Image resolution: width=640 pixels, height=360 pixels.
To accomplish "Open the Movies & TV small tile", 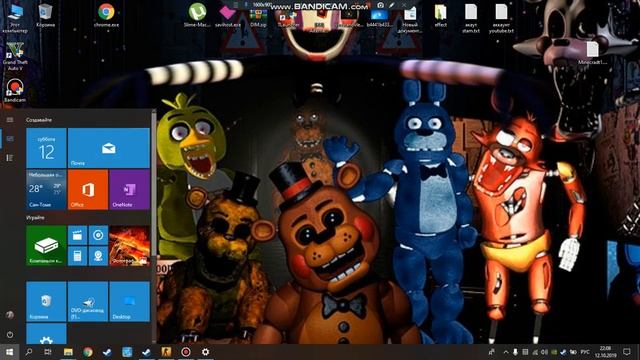I will [78, 235].
